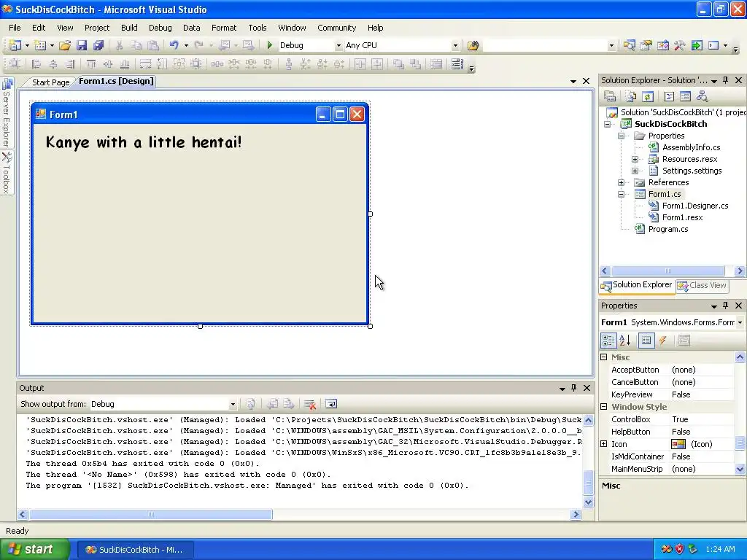747x560 pixels.
Task: Open Solution Explorer from the standard toolbar icon
Action: click(x=630, y=45)
